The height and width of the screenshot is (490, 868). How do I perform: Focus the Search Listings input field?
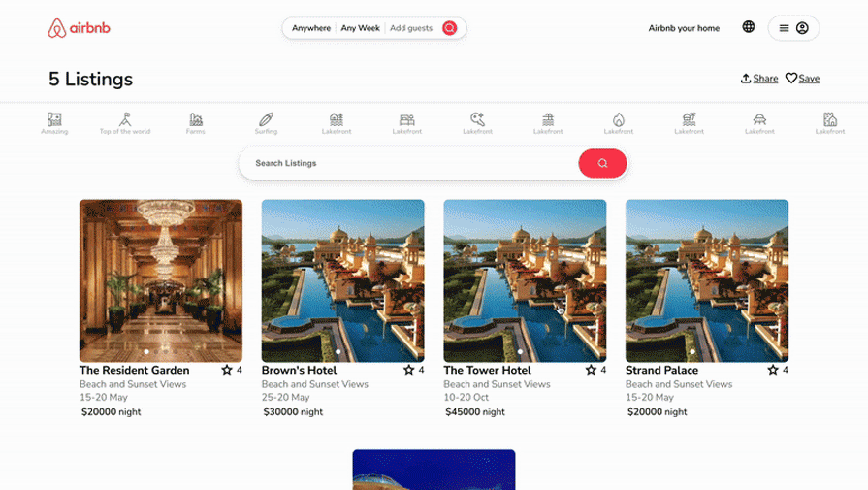pos(409,163)
